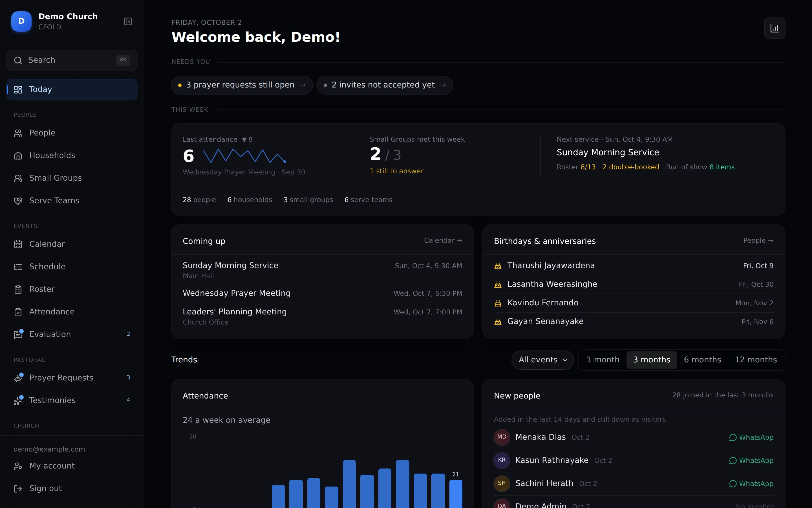The width and height of the screenshot is (812, 508).
Task: Click the Serve Teams heart icon
Action: pyautogui.click(x=18, y=201)
